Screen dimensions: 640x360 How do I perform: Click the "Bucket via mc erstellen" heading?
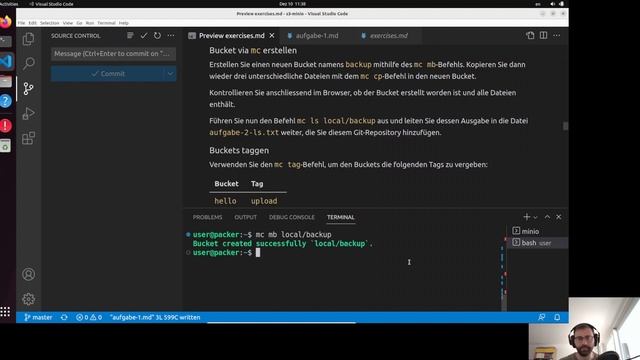click(x=253, y=51)
